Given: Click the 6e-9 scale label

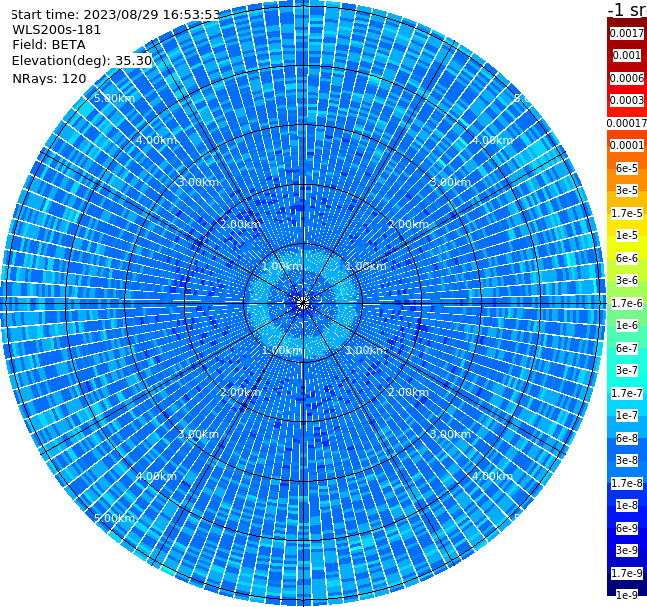Looking at the screenshot, I should pyautogui.click(x=627, y=528).
